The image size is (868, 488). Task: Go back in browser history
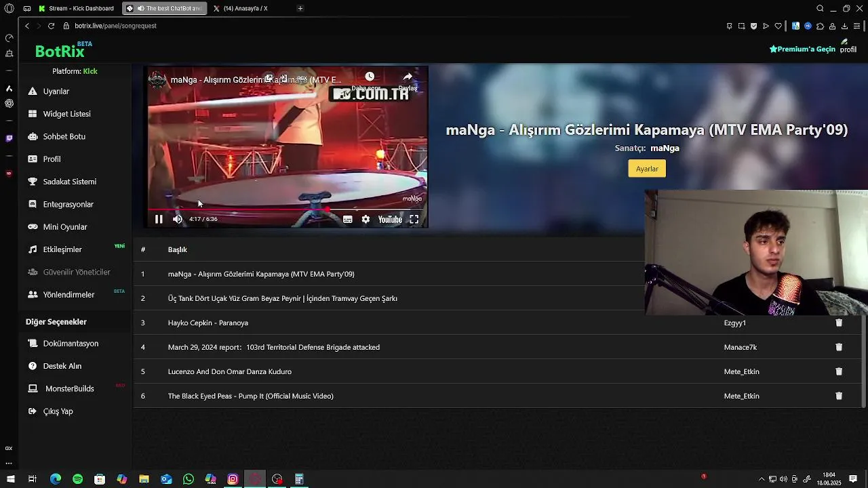[26, 26]
